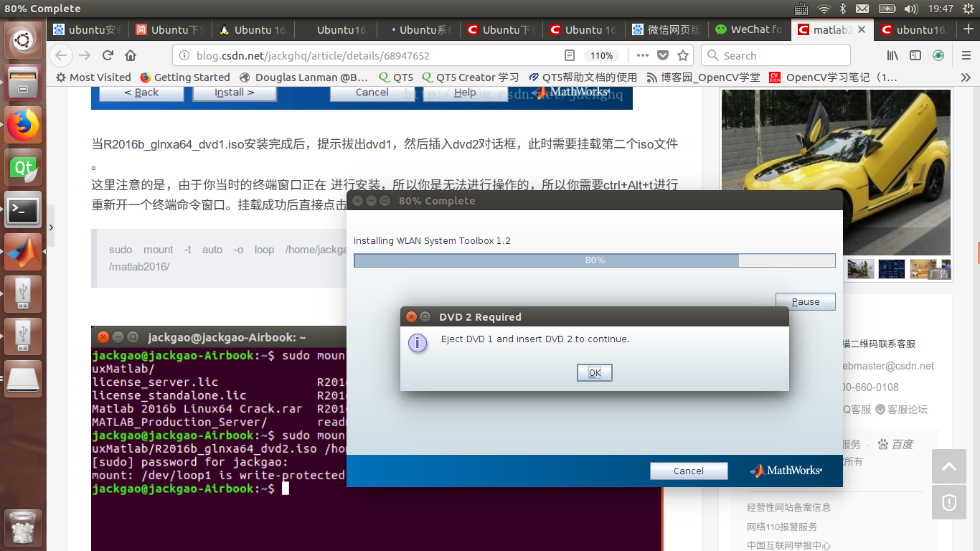Open the Ubuntu Dash search launcher
The height and width of the screenshot is (551, 980).
point(23,40)
